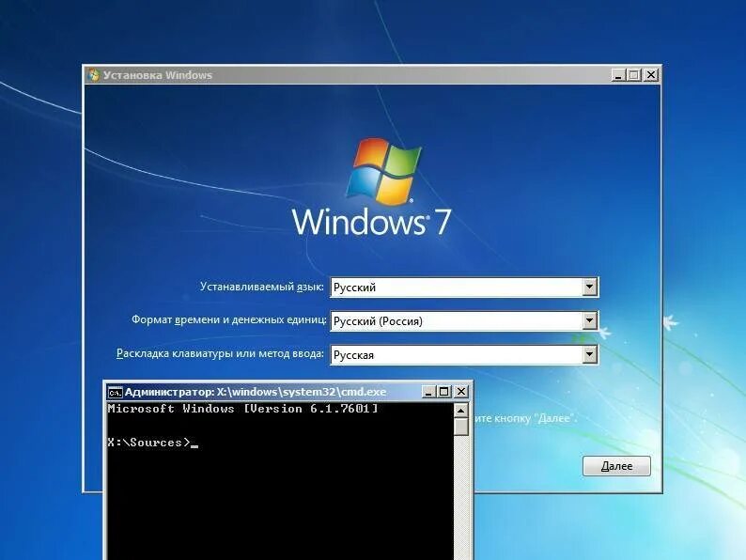Click the Windows Setup title bar icon

point(94,75)
